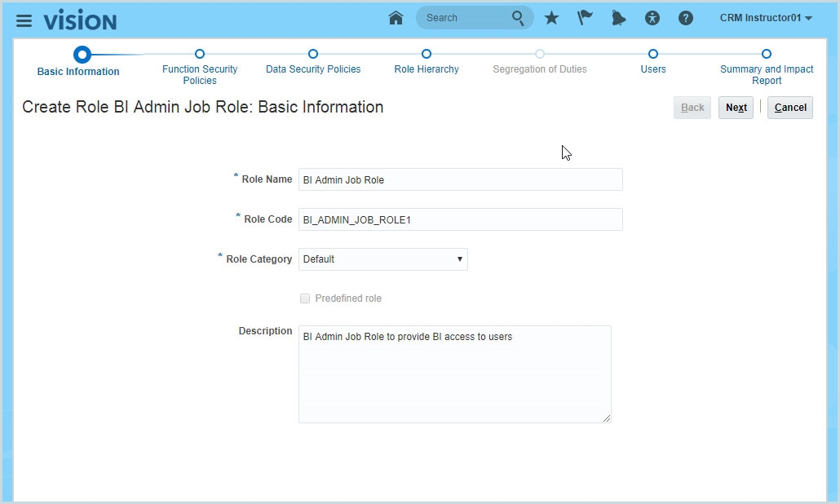Select the Role Hierarchy step
This screenshot has width=840, height=504.
pos(427,55)
